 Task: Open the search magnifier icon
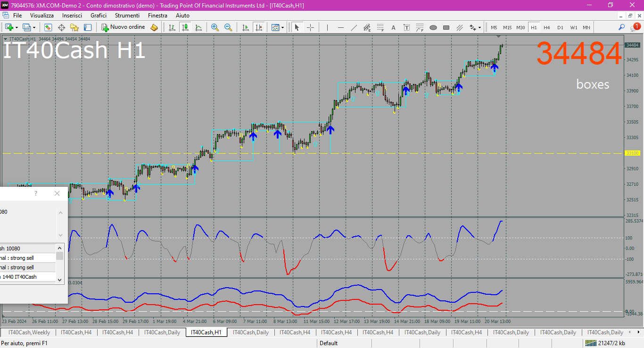[x=622, y=27]
